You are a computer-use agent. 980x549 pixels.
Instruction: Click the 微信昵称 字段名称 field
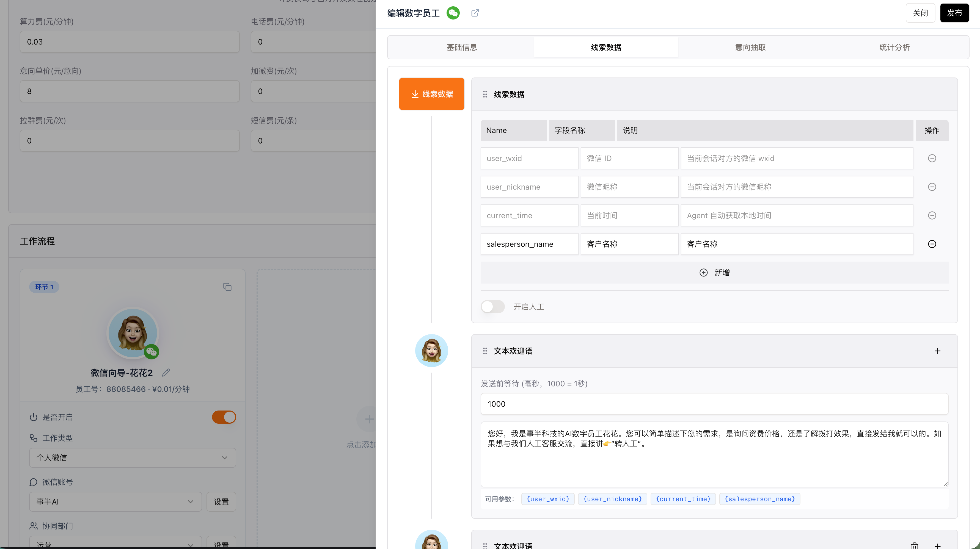629,187
